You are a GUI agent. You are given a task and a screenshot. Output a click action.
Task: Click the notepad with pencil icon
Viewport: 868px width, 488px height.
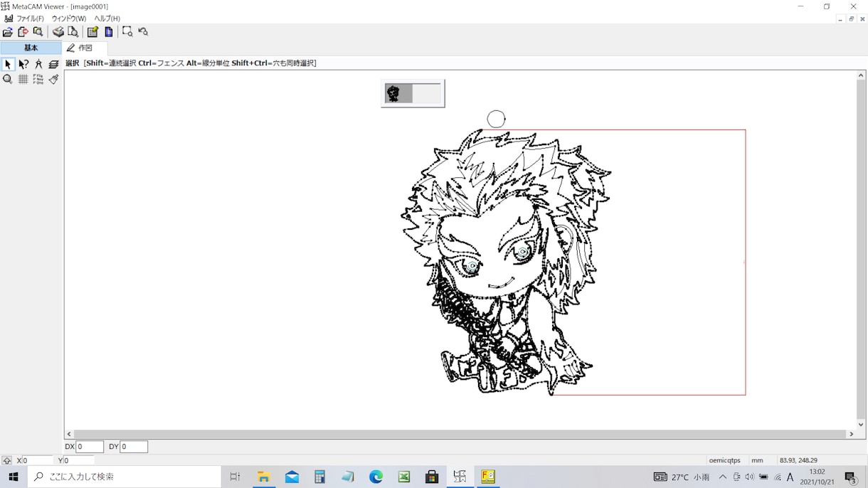click(92, 32)
